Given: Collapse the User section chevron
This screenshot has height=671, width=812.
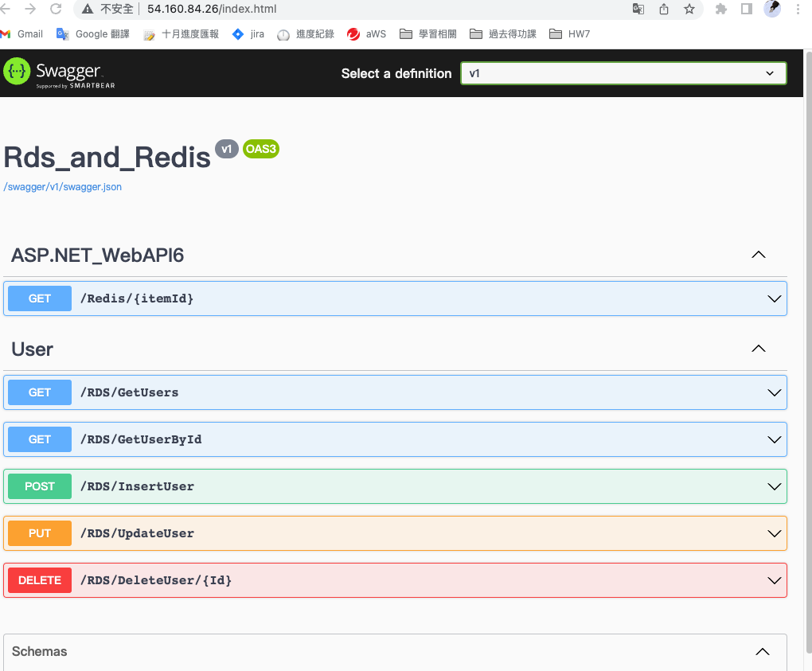Looking at the screenshot, I should point(758,348).
